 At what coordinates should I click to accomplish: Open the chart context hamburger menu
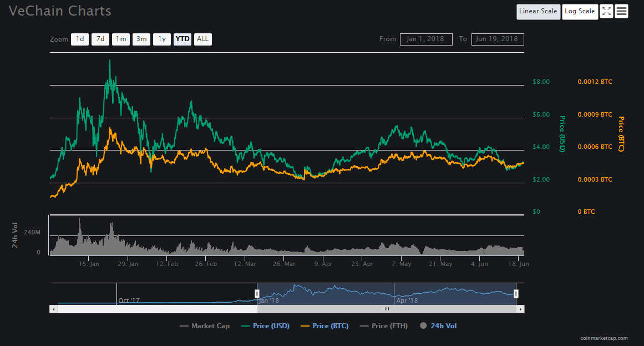click(x=621, y=12)
